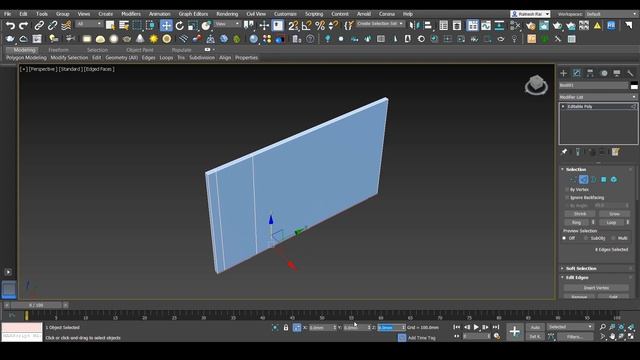640x360 pixels.
Task: Enable Ignore Backfacing checkbox
Action: pos(567,198)
